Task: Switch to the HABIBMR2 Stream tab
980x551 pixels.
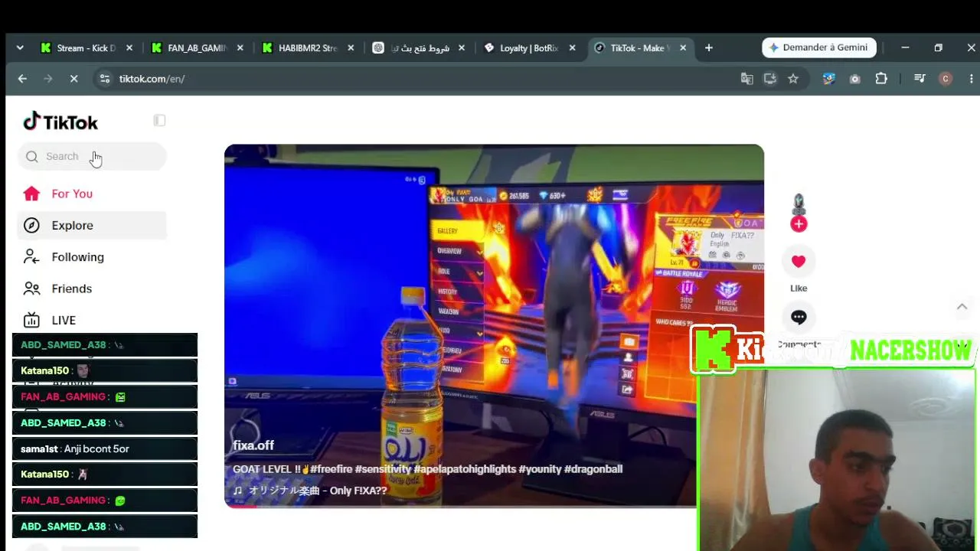Action: (308, 47)
